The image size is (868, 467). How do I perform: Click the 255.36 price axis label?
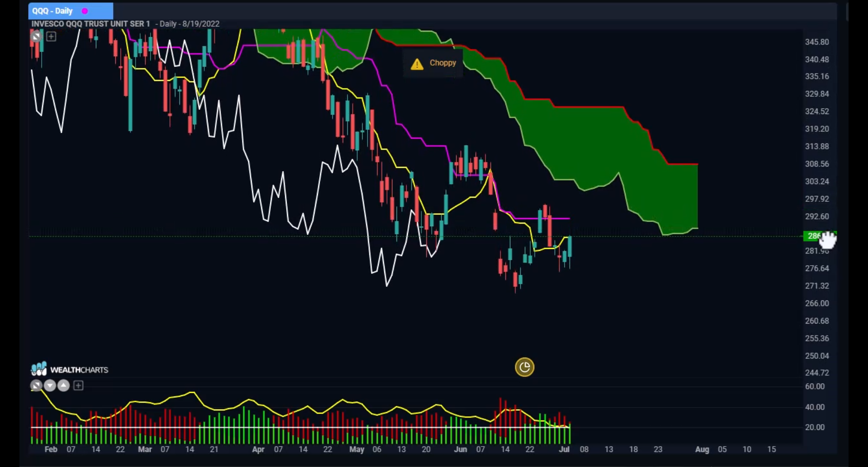click(817, 338)
